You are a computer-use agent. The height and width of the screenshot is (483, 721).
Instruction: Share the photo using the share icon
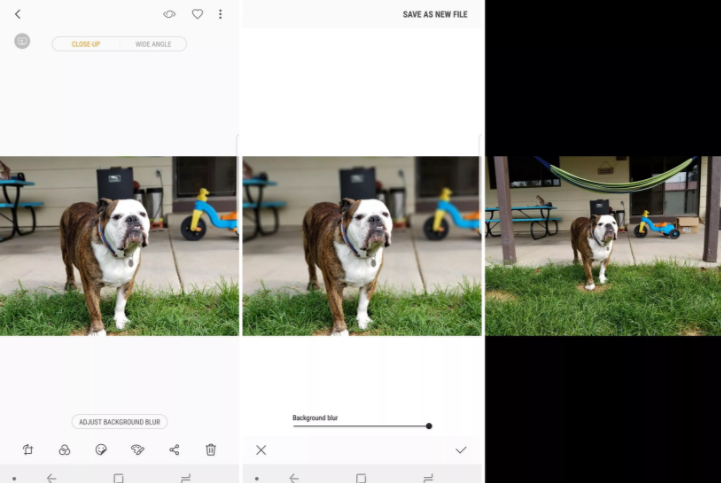coord(175,450)
